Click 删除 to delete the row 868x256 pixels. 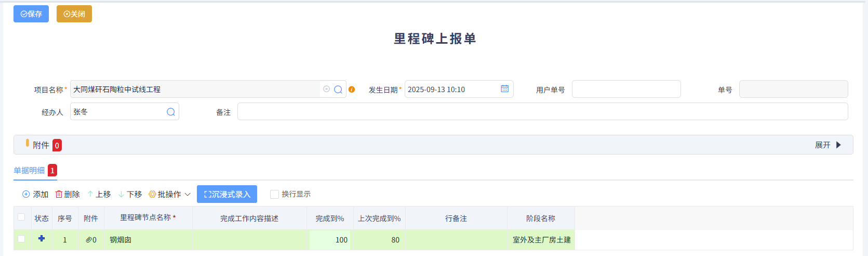pyautogui.click(x=68, y=194)
